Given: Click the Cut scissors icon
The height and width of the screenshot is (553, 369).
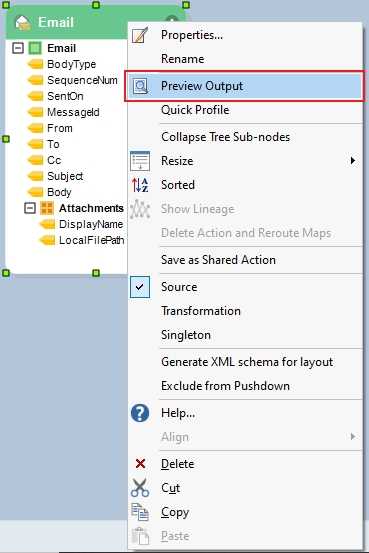Looking at the screenshot, I should pos(140,488).
